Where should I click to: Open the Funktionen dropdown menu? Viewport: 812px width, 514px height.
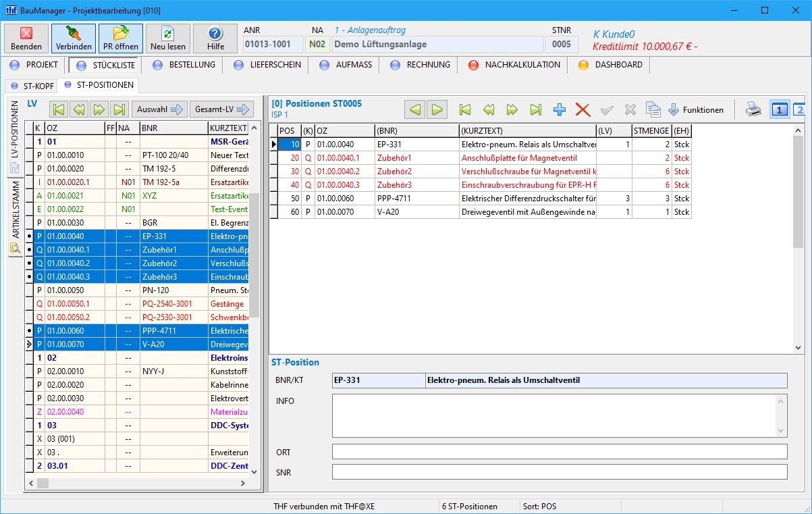point(696,110)
